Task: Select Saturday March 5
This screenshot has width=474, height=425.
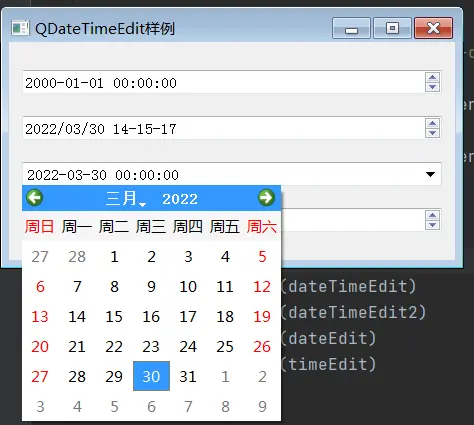Action: [262, 257]
